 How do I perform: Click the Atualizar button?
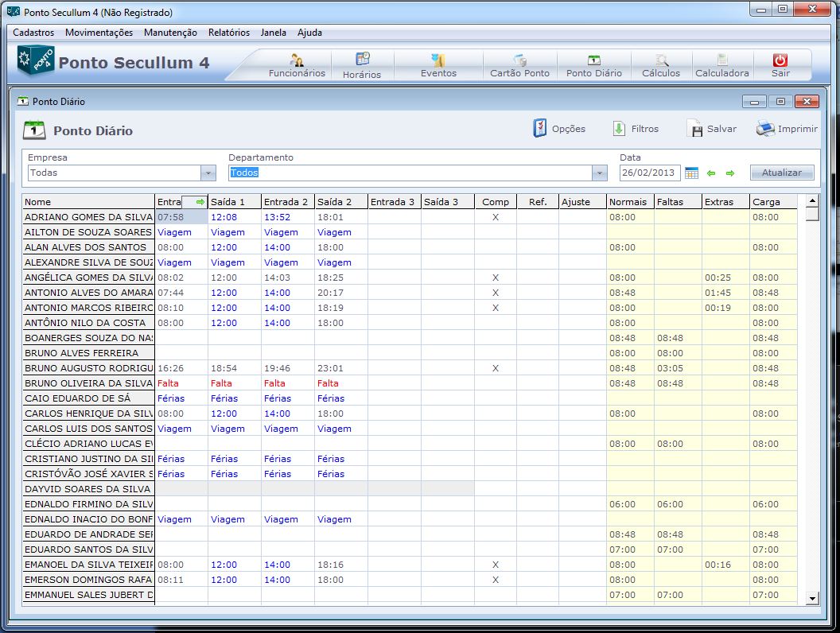point(782,173)
